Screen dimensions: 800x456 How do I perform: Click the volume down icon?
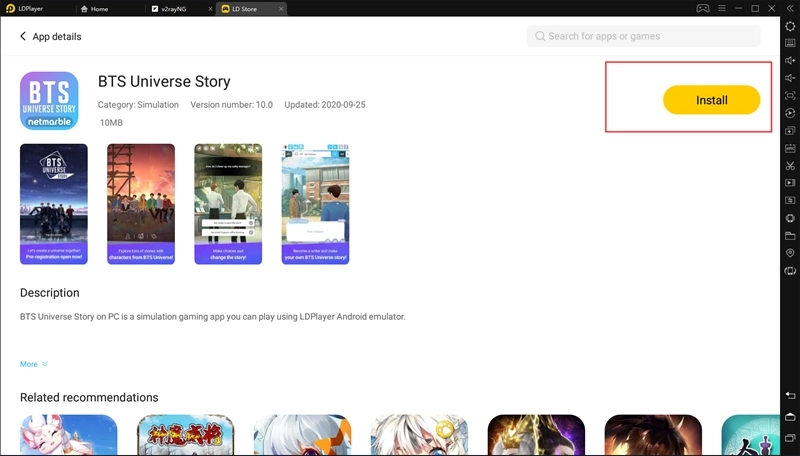click(790, 78)
